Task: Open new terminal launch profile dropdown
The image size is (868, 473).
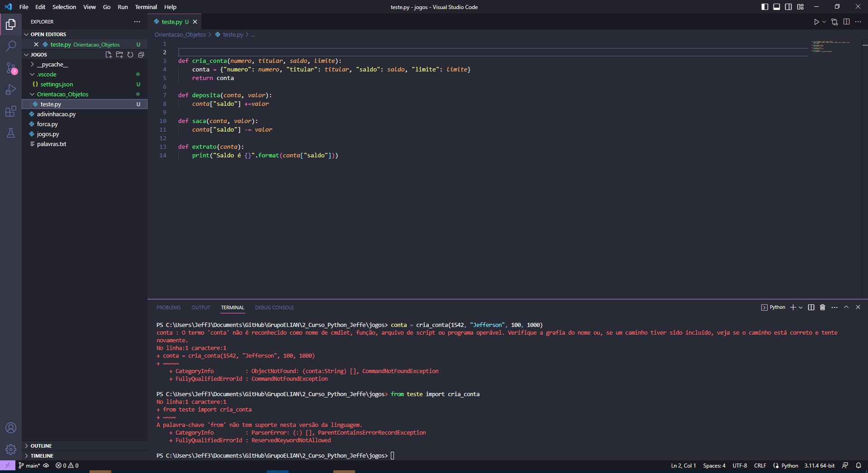Action: point(801,307)
